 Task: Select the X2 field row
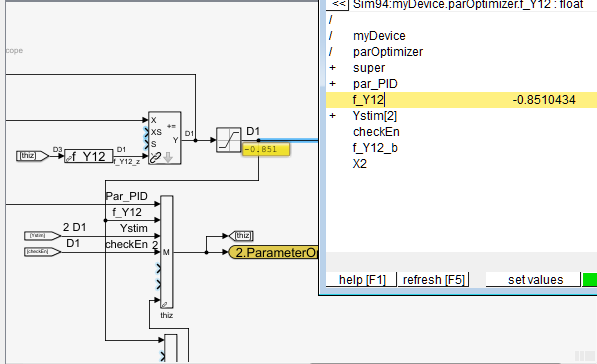pos(461,164)
